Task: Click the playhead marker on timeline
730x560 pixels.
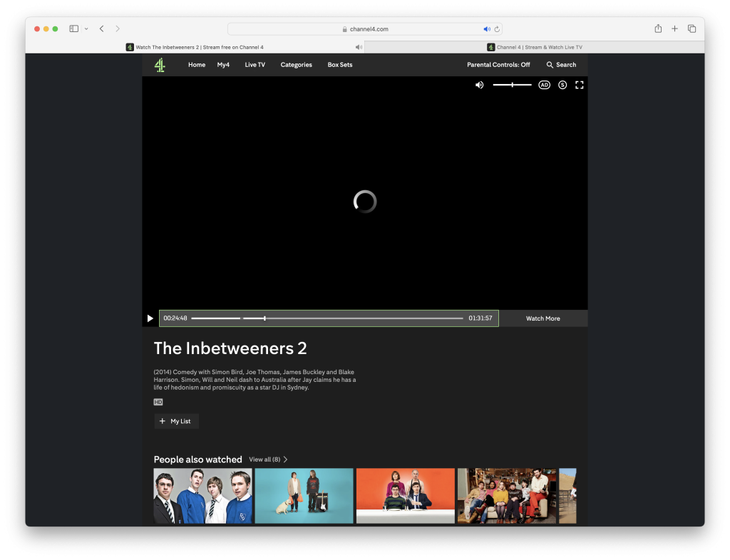Action: click(x=264, y=318)
